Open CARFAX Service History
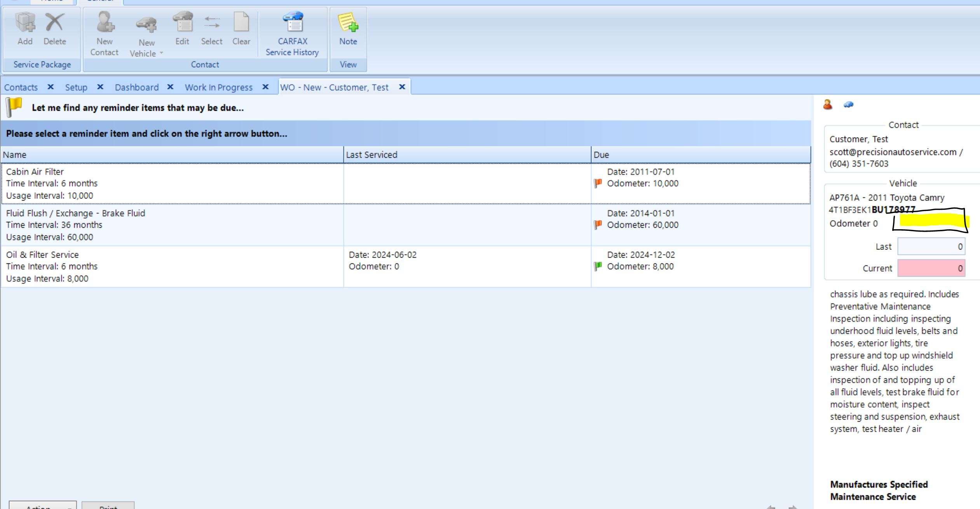Viewport: 980px width, 509px height. (x=292, y=33)
